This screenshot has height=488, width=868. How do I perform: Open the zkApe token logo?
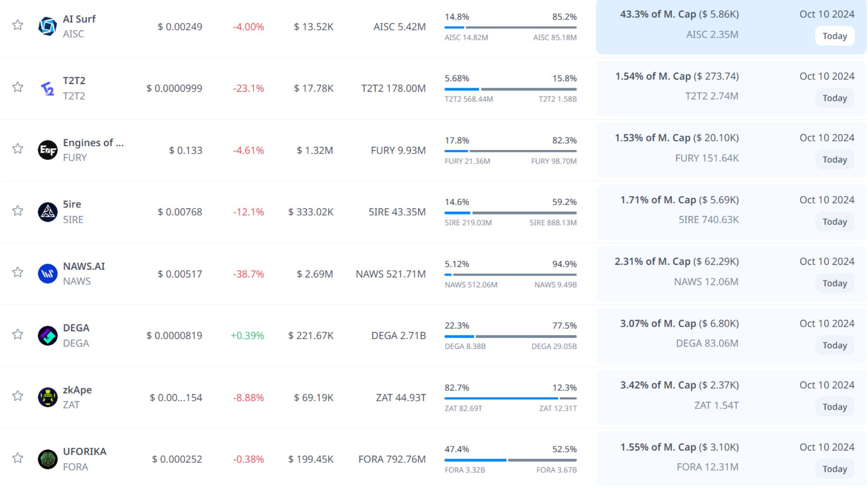coord(47,397)
